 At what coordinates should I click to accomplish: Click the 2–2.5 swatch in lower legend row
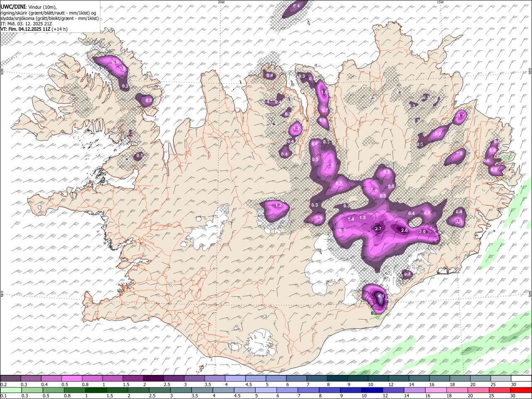coord(138,390)
